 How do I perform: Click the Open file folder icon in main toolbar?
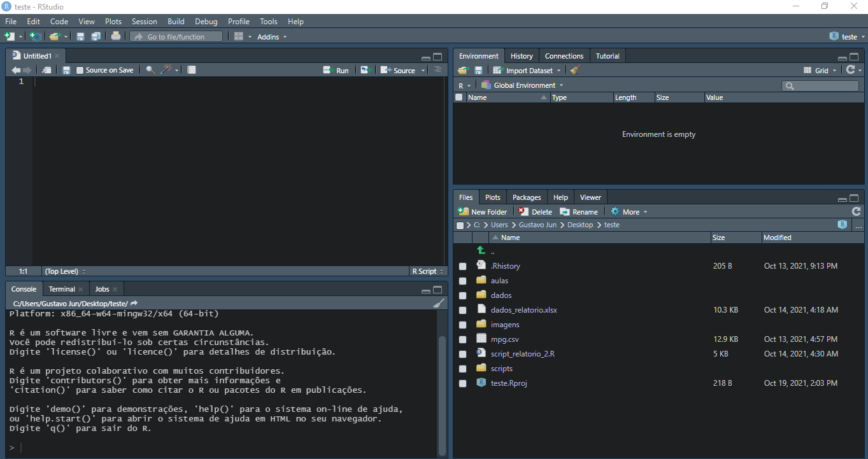[x=55, y=36]
